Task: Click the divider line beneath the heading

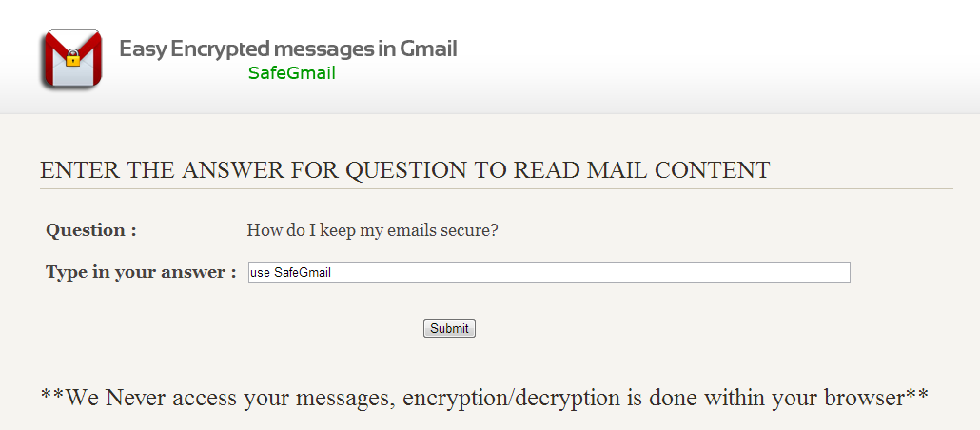Action: pos(497,188)
